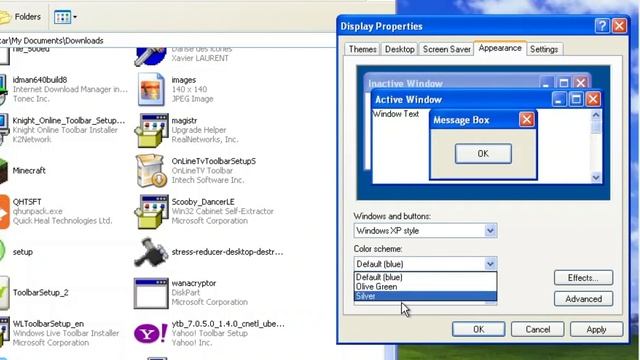Image resolution: width=640 pixels, height=360 pixels.
Task: Choose Silver color scheme
Action: coord(425,296)
